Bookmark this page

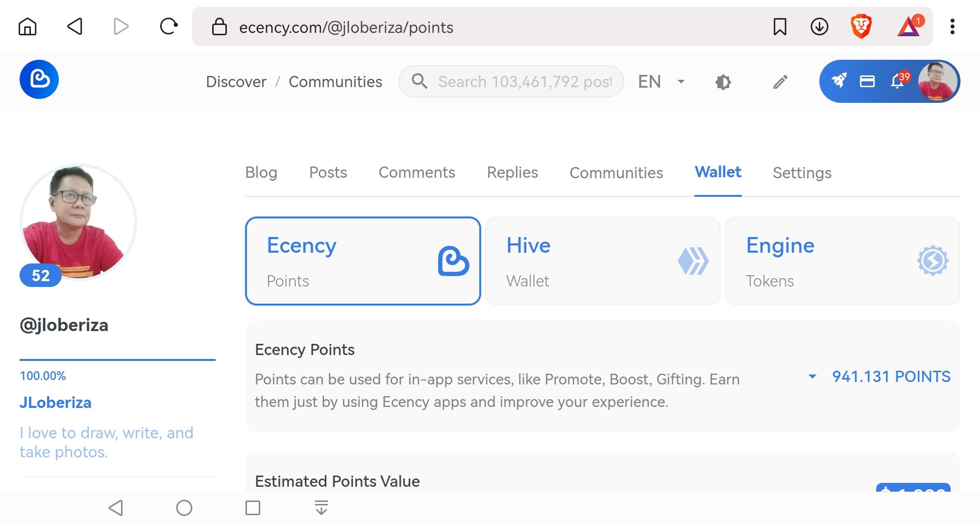(780, 27)
